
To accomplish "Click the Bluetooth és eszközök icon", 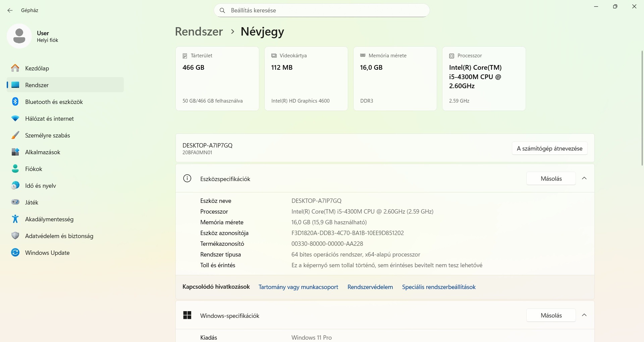I will coord(15,102).
